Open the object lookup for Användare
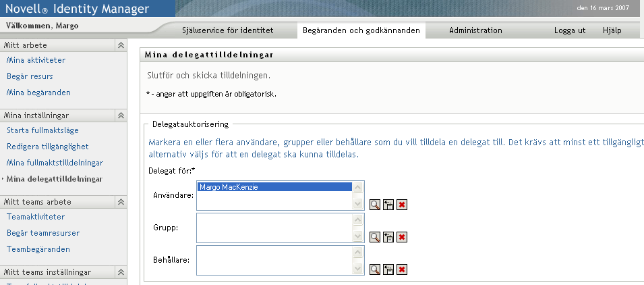Image resolution: width=644 pixels, height=285 pixels. coord(374,205)
